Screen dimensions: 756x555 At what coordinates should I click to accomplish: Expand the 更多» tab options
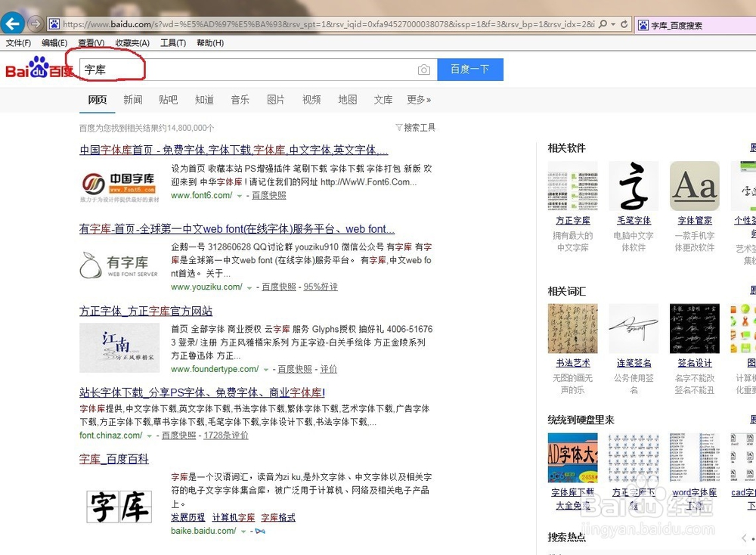coord(419,100)
